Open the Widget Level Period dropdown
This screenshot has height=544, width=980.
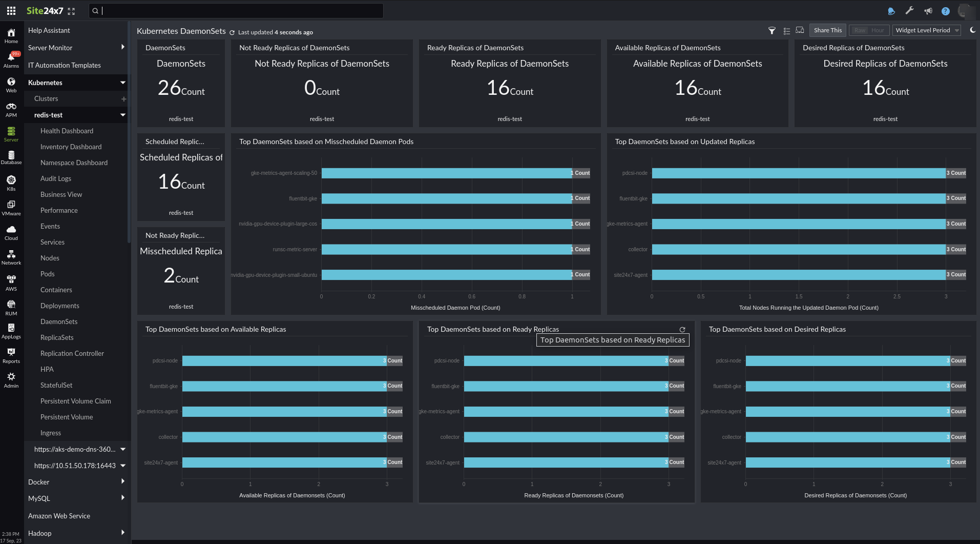[927, 30]
